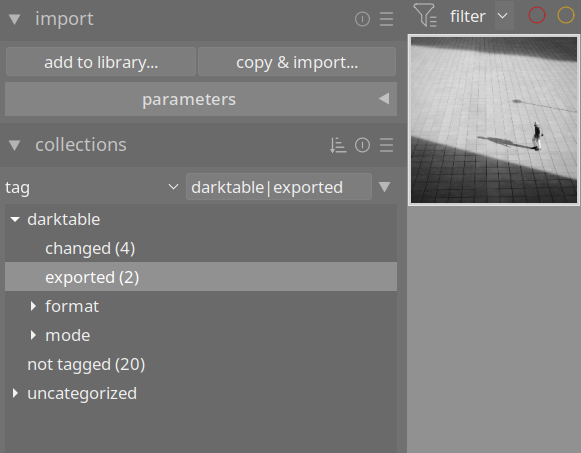Collapse the import module triangle

[14, 19]
